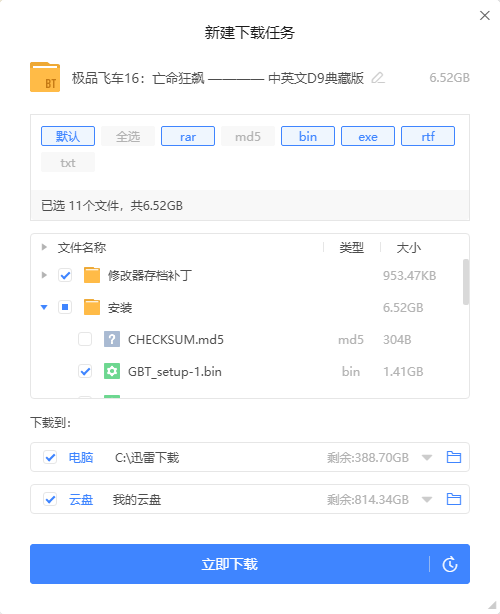Image resolution: width=500 pixels, height=614 pixels.
Task: Click the window resize grip corner
Action: pyautogui.click(x=492, y=605)
